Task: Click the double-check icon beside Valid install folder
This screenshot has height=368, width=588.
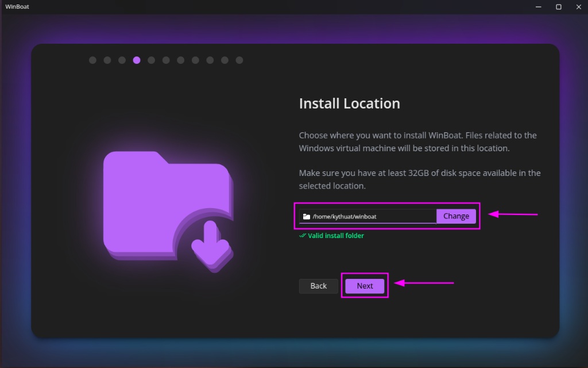Action: (302, 235)
